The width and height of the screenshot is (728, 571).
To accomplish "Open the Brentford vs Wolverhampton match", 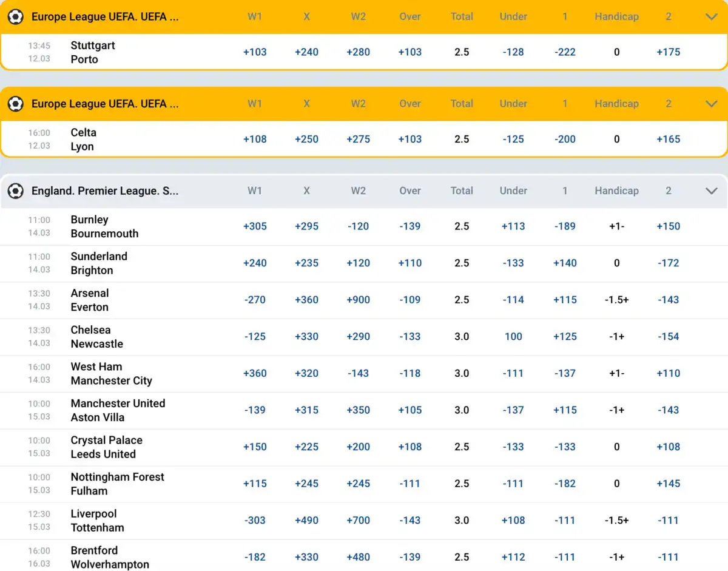I will point(110,557).
